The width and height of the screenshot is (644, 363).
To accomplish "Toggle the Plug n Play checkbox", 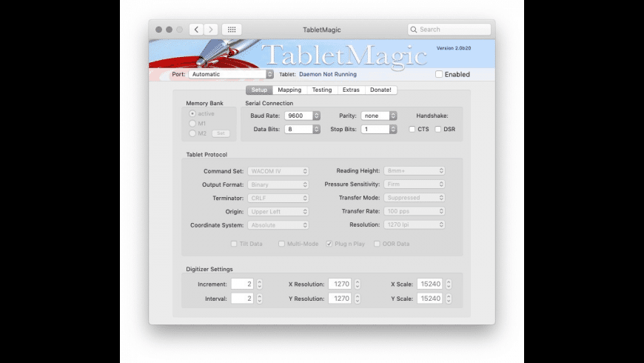I will [x=329, y=244].
